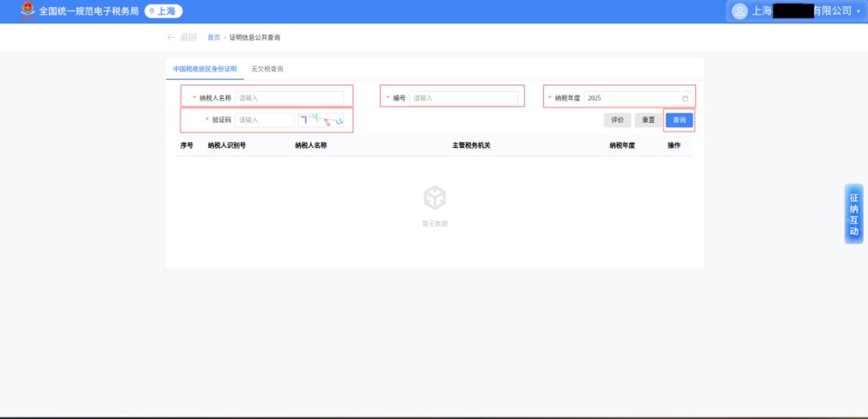
Task: Open the 征纳互动 side panel
Action: 854,214
